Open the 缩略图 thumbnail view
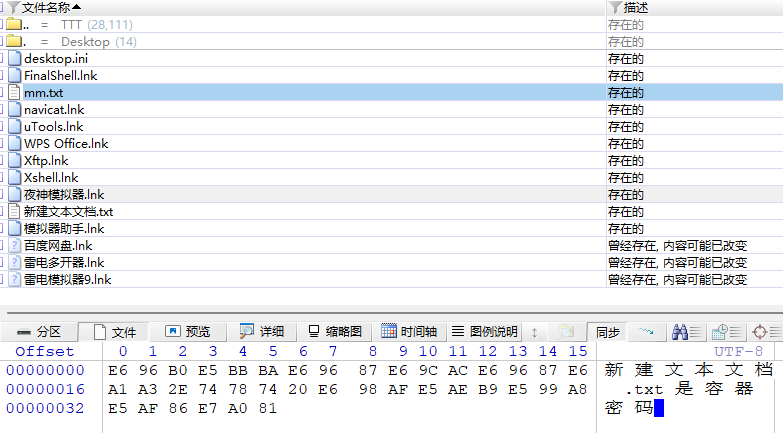This screenshot has height=433, width=783. coord(340,332)
